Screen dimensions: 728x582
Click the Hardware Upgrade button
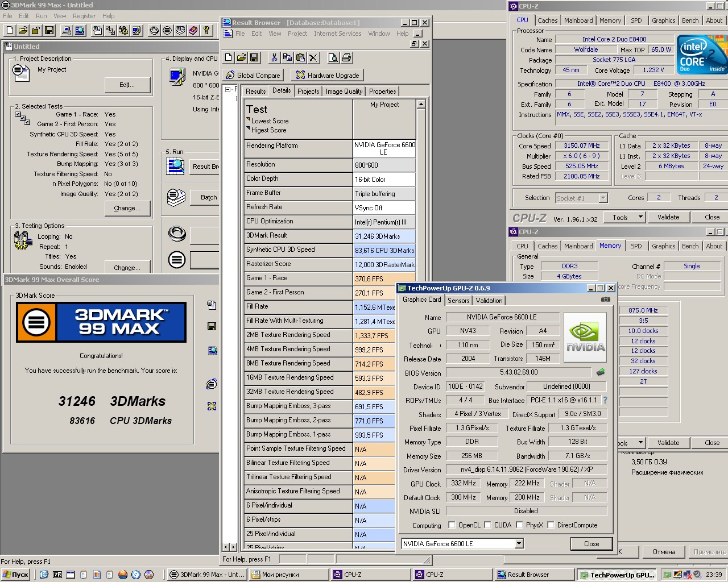pyautogui.click(x=327, y=75)
